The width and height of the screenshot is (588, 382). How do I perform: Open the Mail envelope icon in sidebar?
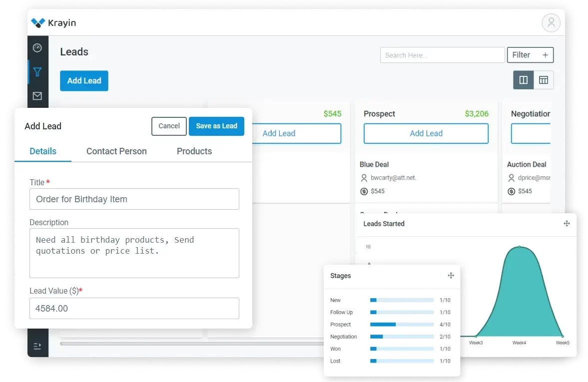(x=37, y=96)
